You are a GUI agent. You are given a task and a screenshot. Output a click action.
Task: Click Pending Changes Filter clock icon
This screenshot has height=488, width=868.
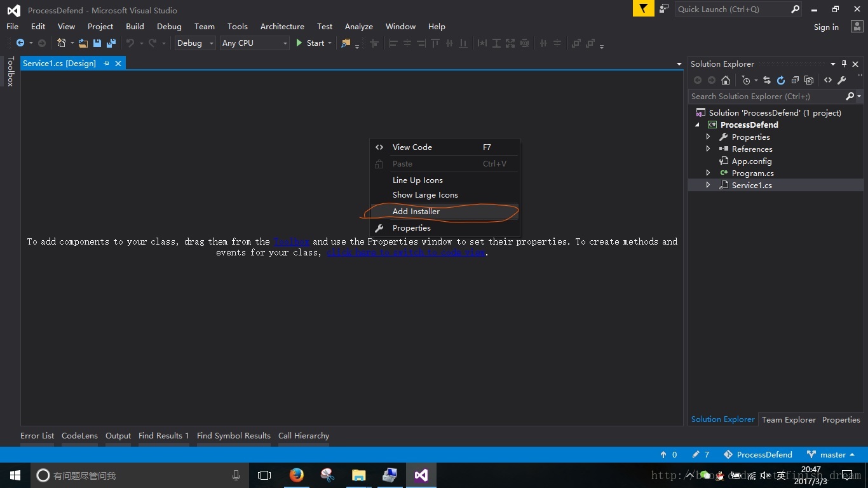(x=746, y=80)
